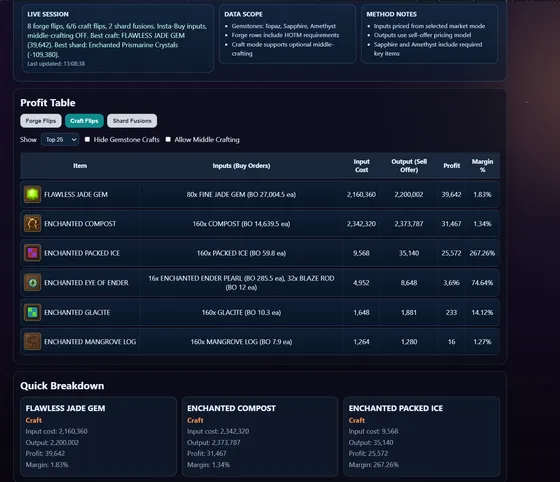
Task: Select the ENCHANTED EYE OF ENDER row name
Action: (x=86, y=283)
